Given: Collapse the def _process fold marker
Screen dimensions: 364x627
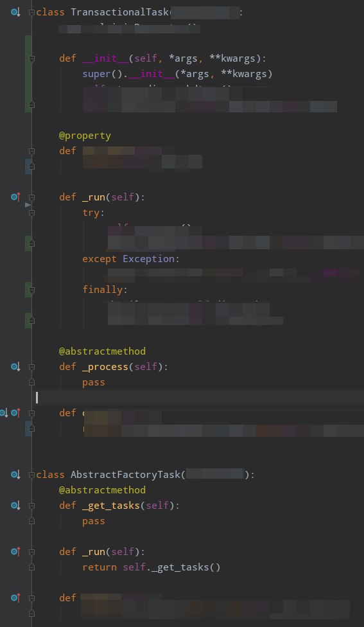Looking at the screenshot, I should pos(31,367).
